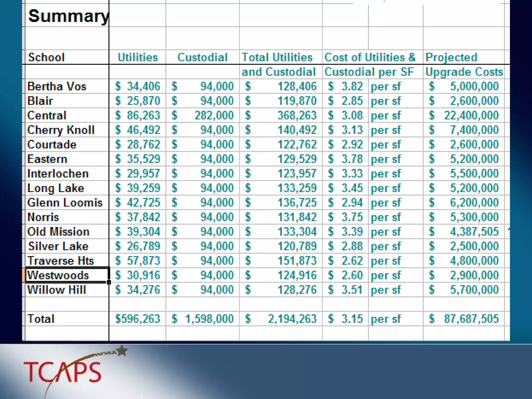Image resolution: width=532 pixels, height=399 pixels.
Task: Click fill handle on Westwoods cell
Action: (109, 282)
